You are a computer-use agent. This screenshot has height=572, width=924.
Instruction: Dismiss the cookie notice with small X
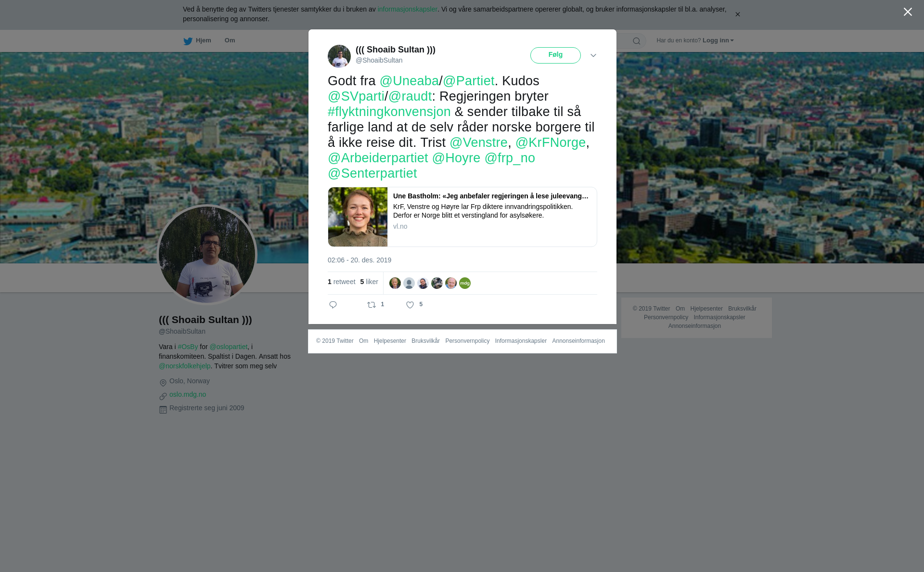pos(737,14)
